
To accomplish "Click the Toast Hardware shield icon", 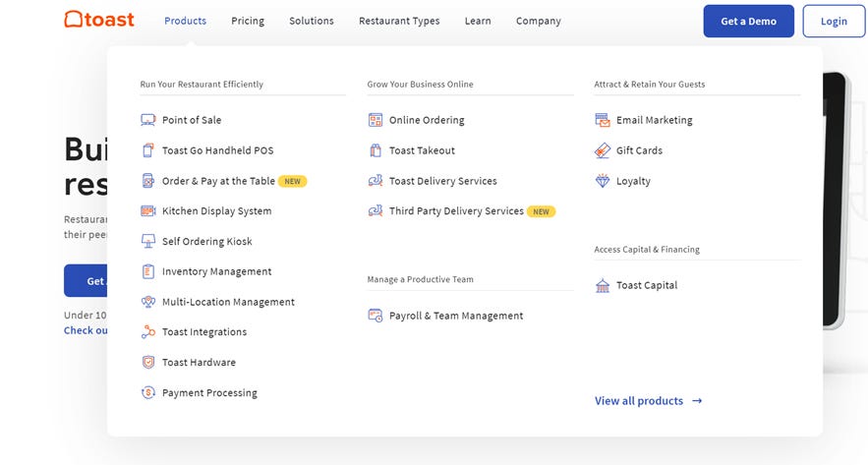I will click(147, 362).
